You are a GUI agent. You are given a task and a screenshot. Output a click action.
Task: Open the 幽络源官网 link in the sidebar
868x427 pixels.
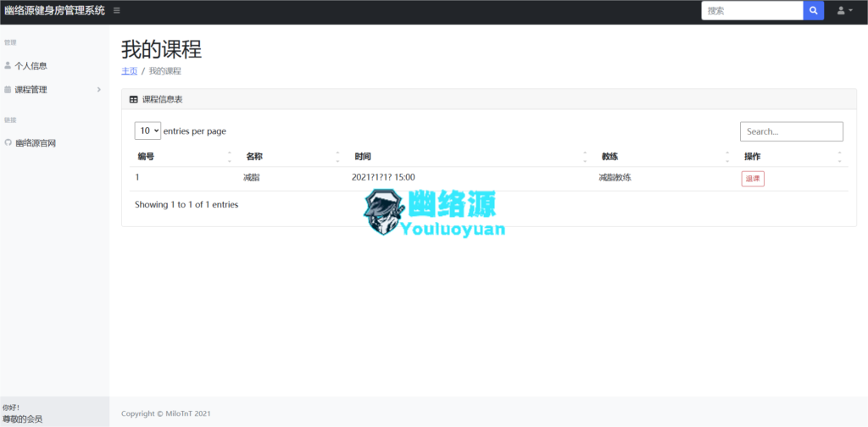point(36,143)
